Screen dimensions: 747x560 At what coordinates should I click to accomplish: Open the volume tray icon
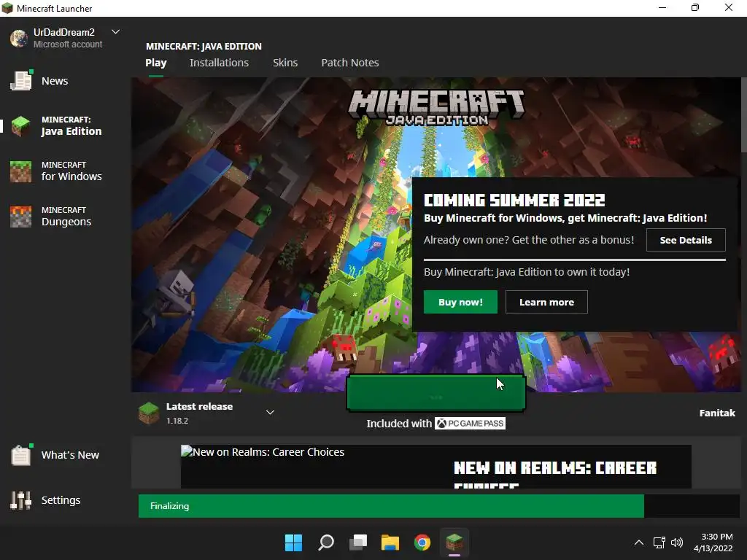676,542
